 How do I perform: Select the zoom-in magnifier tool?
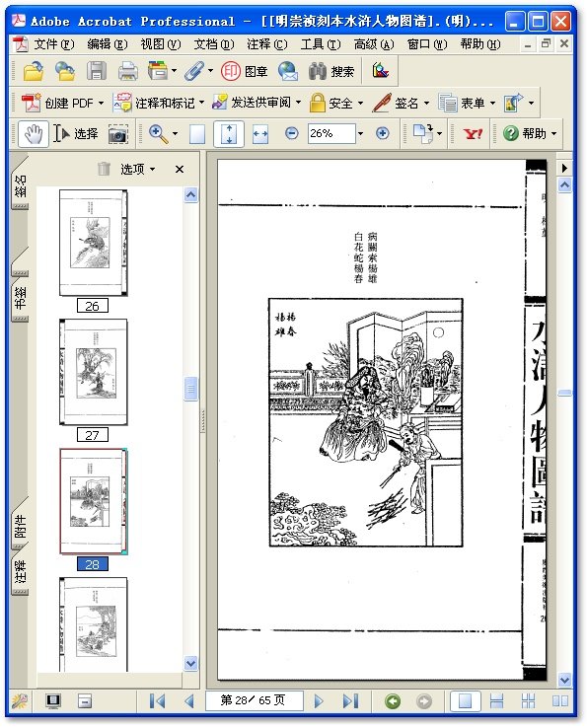pyautogui.click(x=159, y=134)
